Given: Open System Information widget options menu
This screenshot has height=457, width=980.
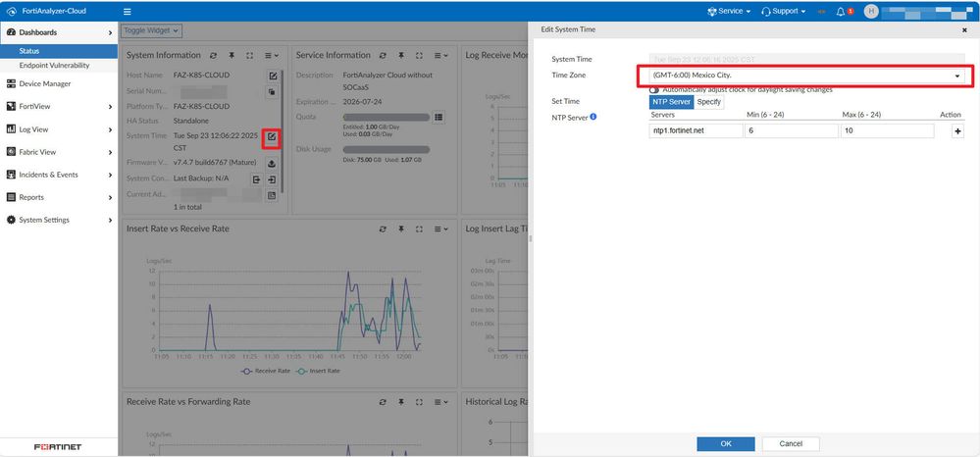Looking at the screenshot, I should [272, 55].
